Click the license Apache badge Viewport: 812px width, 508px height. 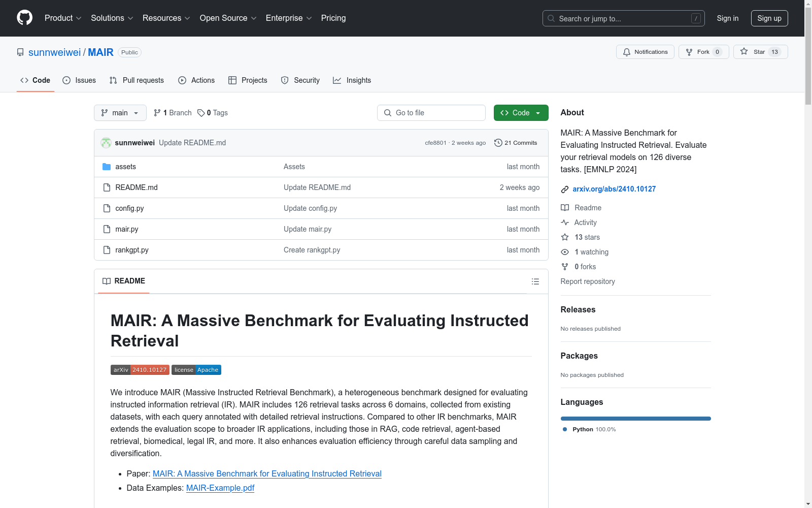(196, 370)
